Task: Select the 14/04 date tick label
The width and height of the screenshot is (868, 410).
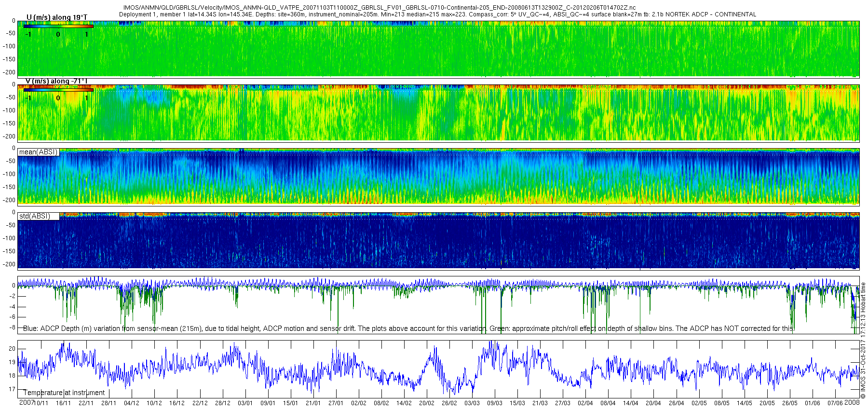Action: click(x=631, y=403)
